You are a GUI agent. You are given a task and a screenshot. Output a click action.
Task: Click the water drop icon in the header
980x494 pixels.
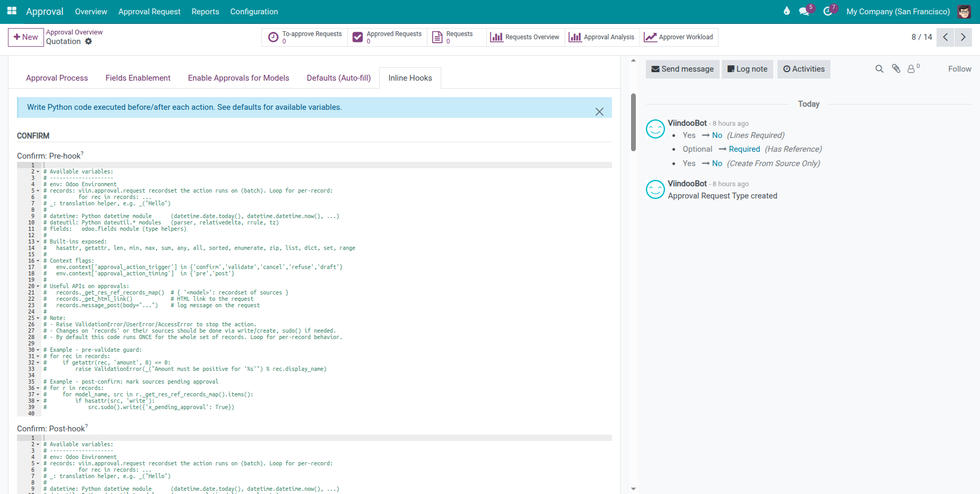[786, 11]
